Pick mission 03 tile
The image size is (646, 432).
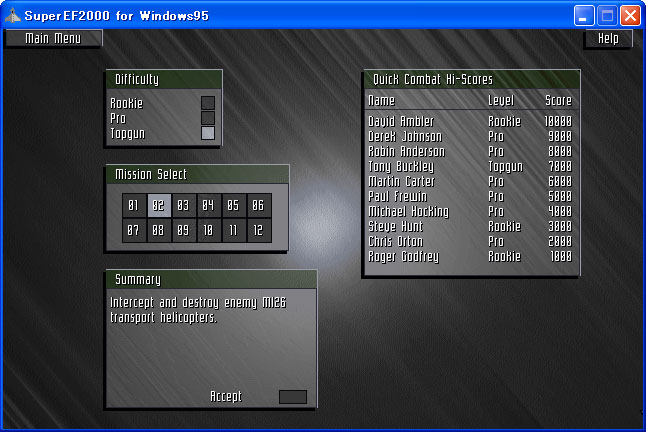[x=184, y=205]
